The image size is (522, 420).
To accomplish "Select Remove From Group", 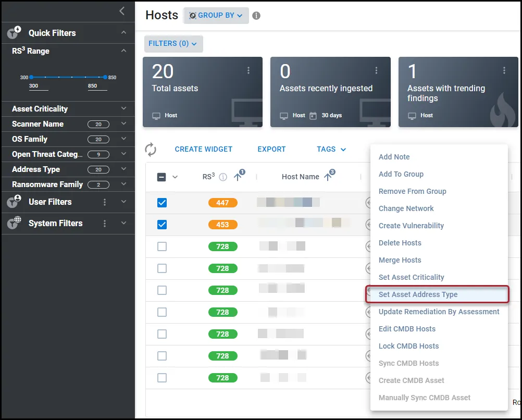I will coord(439,192).
